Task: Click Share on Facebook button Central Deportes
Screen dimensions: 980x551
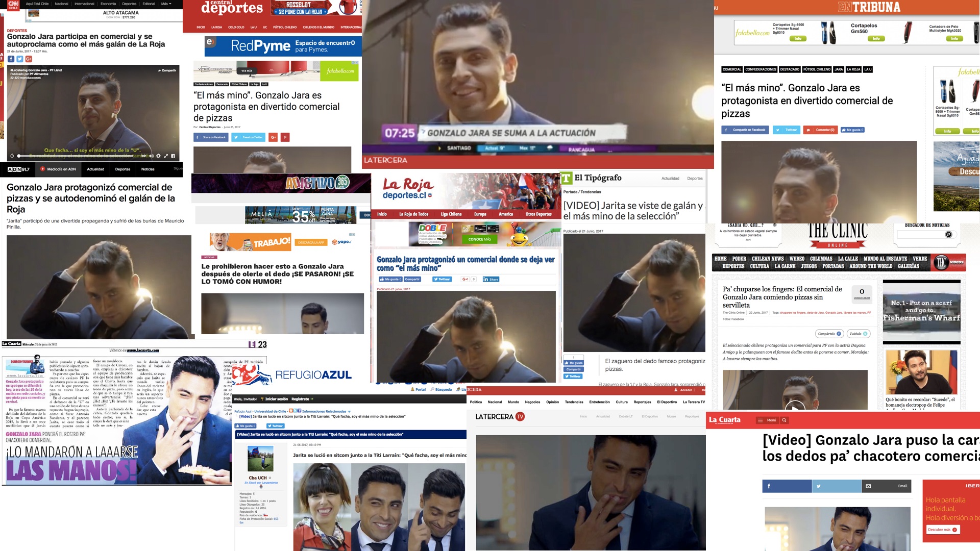Action: tap(211, 137)
